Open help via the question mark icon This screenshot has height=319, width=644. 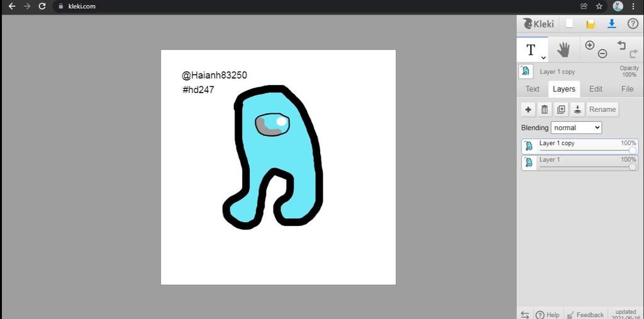[633, 24]
